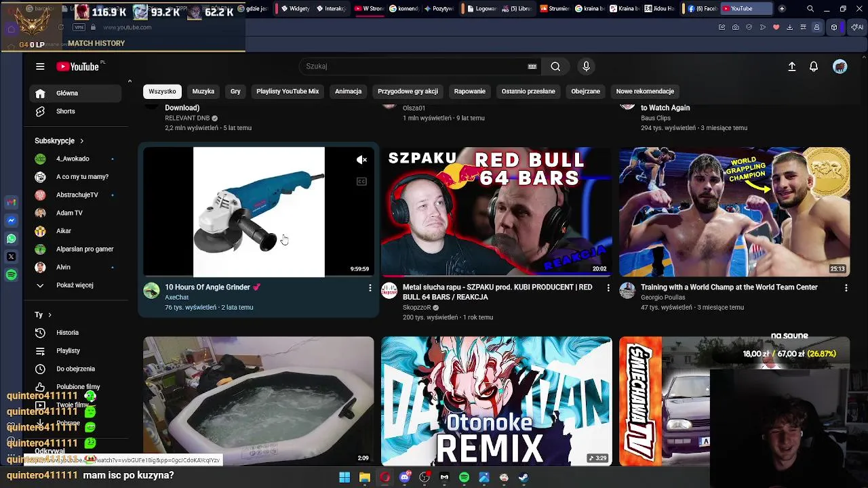Open Discord from the taskbar
The width and height of the screenshot is (868, 488).
(405, 477)
